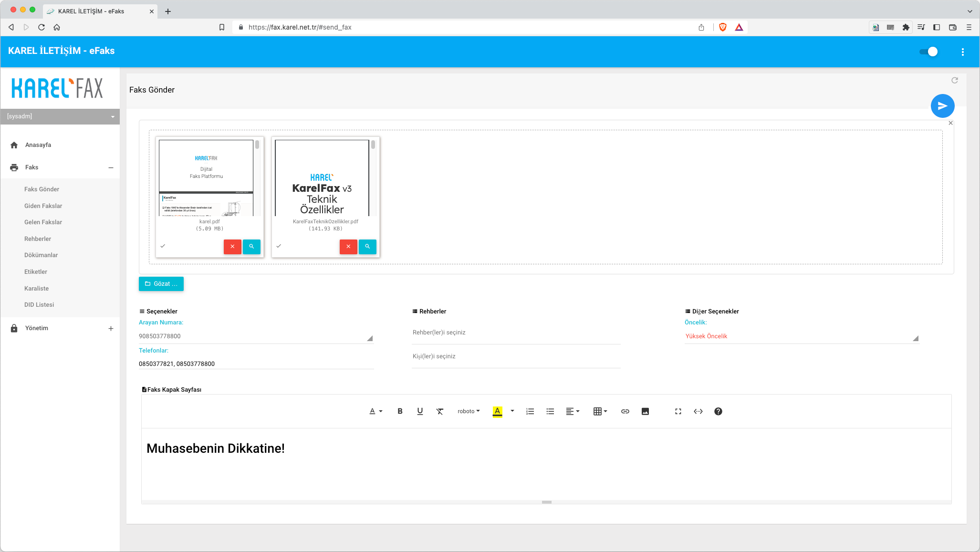
Task: Click the yellow highlight color swatch
Action: (497, 411)
